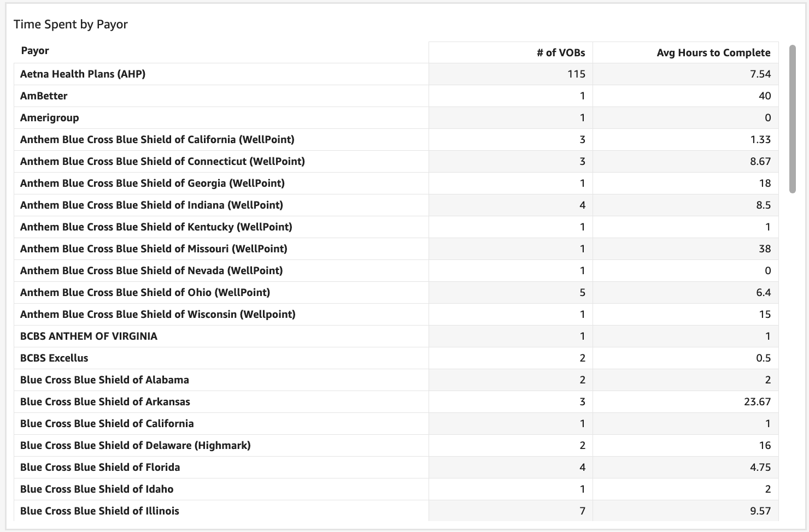This screenshot has width=809, height=532.
Task: Click the 23.67 average hours cell
Action: click(757, 401)
